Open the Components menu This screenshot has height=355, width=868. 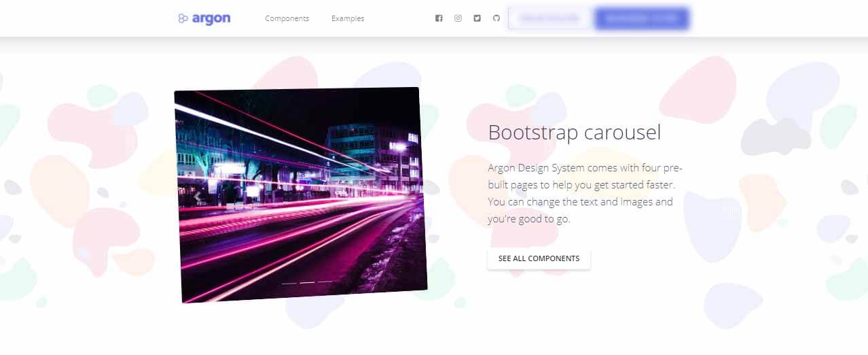point(287,18)
